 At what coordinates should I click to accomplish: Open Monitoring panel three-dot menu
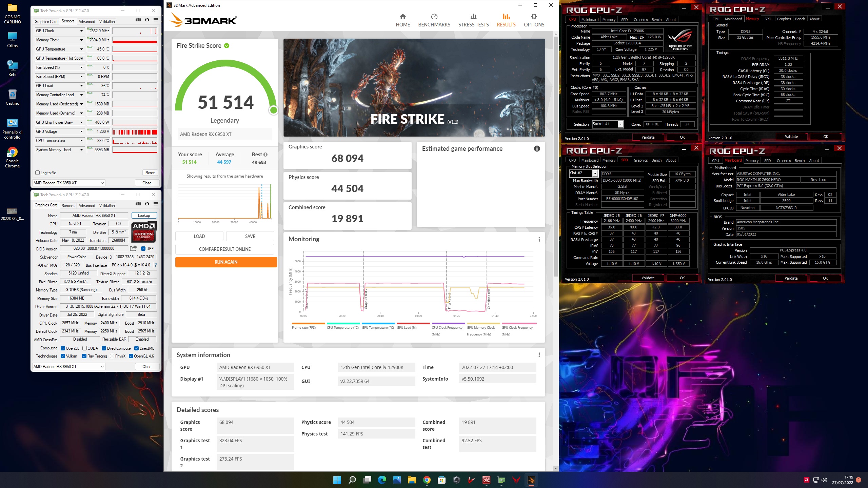(539, 239)
